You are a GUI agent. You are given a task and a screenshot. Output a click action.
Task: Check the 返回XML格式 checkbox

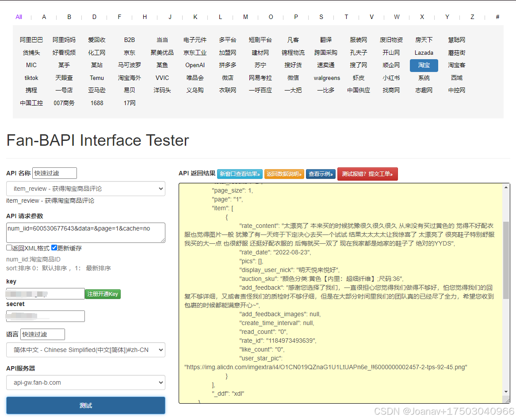coord(9,248)
